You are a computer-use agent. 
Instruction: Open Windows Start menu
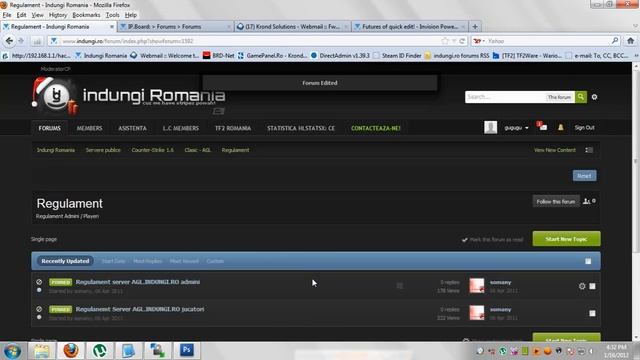[12, 351]
